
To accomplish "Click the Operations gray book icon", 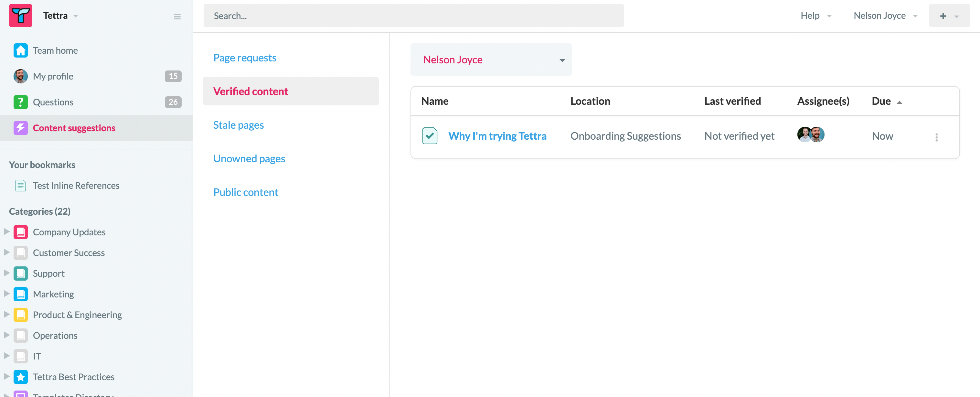I will (x=21, y=335).
